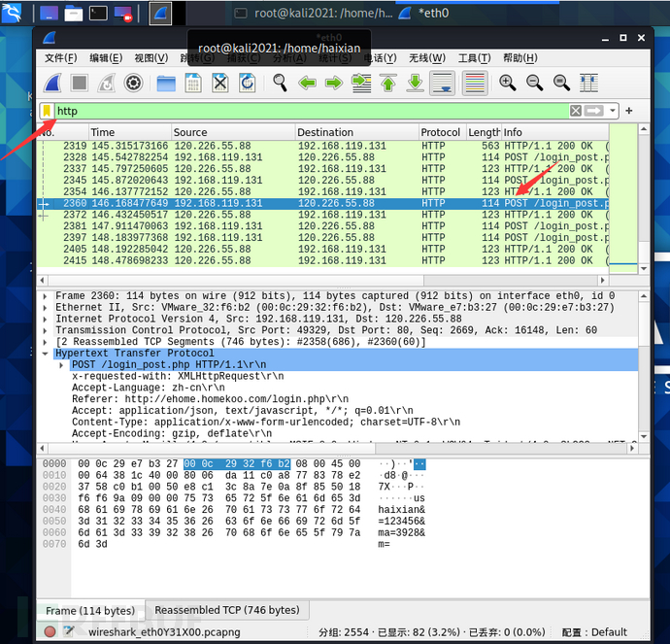Switch to Reassembled TCP (746 bytes) tab
670x644 pixels.
coord(227,610)
